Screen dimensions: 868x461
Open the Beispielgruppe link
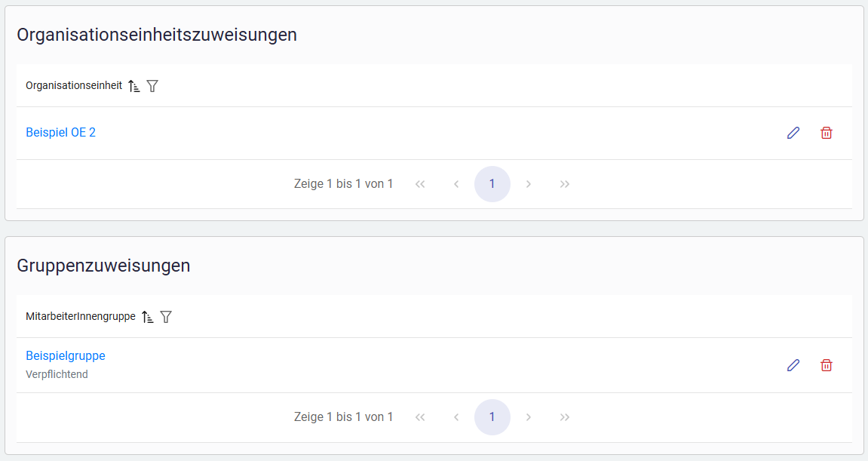(x=66, y=356)
